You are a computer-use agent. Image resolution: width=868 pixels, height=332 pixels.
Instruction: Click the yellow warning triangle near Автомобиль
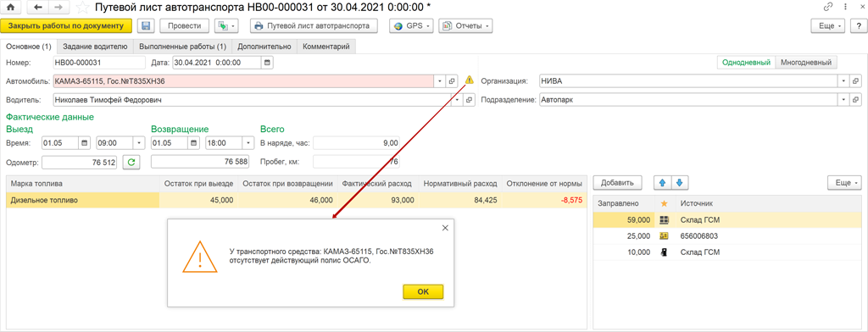click(470, 80)
